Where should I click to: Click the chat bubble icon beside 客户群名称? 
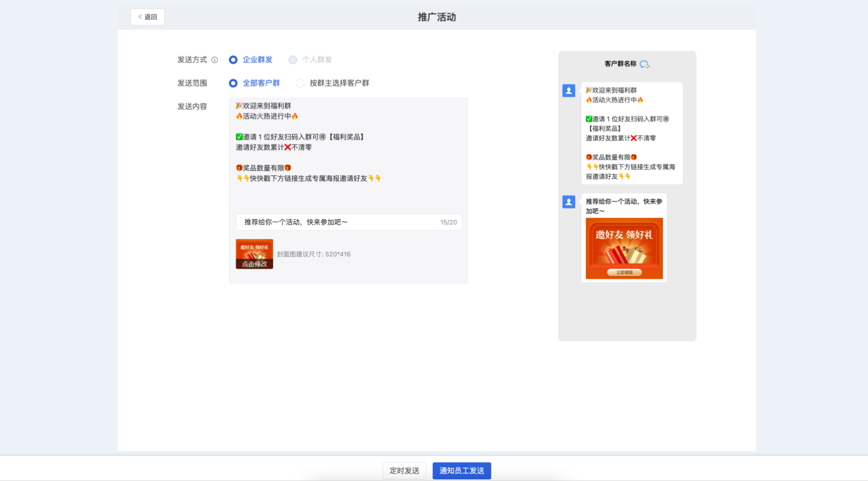coord(645,64)
